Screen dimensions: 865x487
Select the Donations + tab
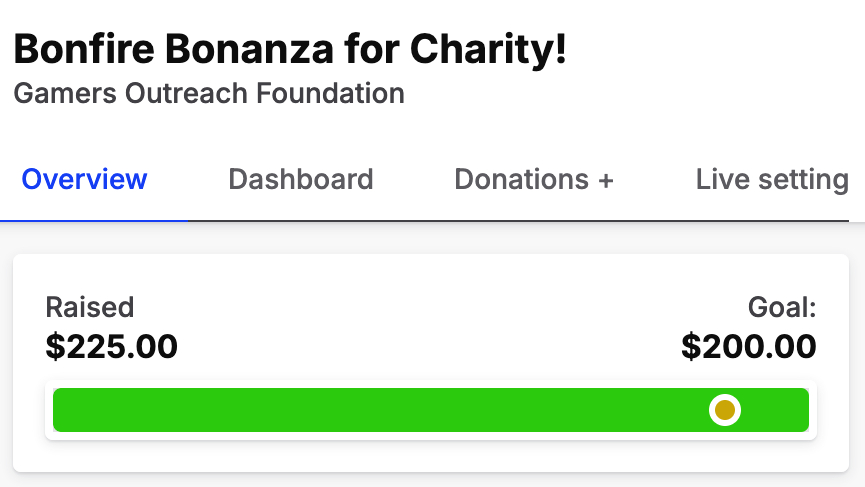click(533, 180)
